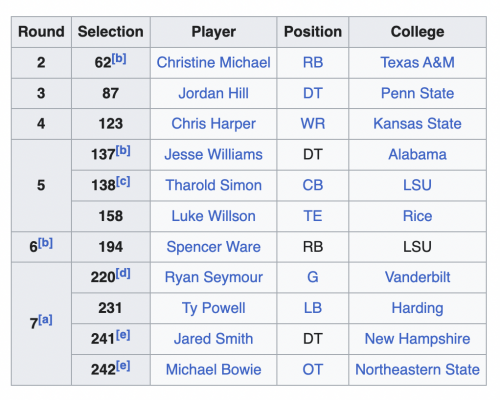This screenshot has height=400, width=500.
Task: Open the Ryan Seymour link
Action: coord(213,278)
